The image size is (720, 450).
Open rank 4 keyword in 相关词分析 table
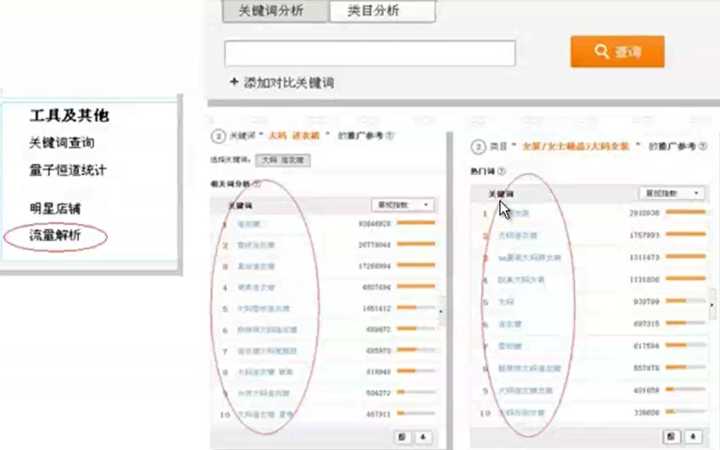click(256, 287)
